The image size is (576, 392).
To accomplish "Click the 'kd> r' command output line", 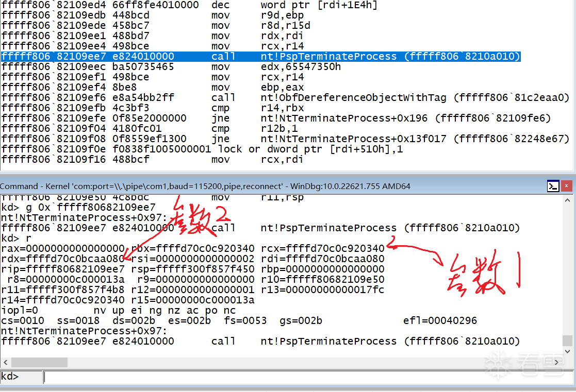I will click(16, 238).
